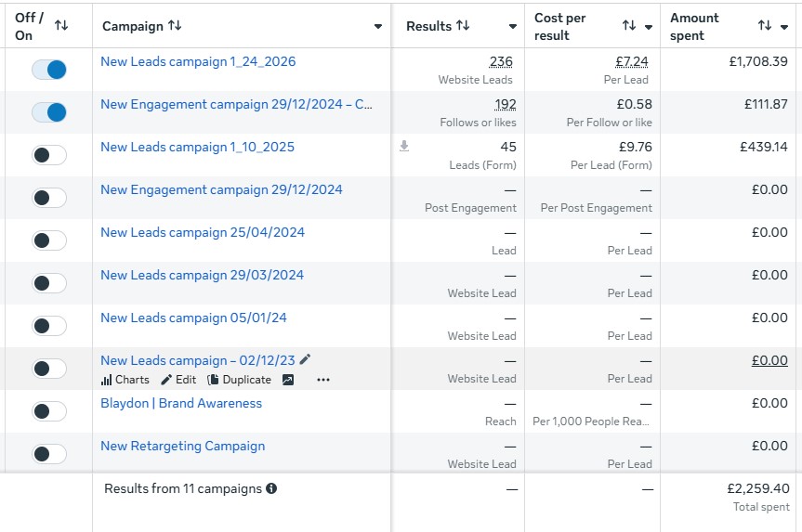The width and height of the screenshot is (802, 532).
Task: Click the open-in-new-window icon in the 02/12/23 row
Action: [288, 380]
